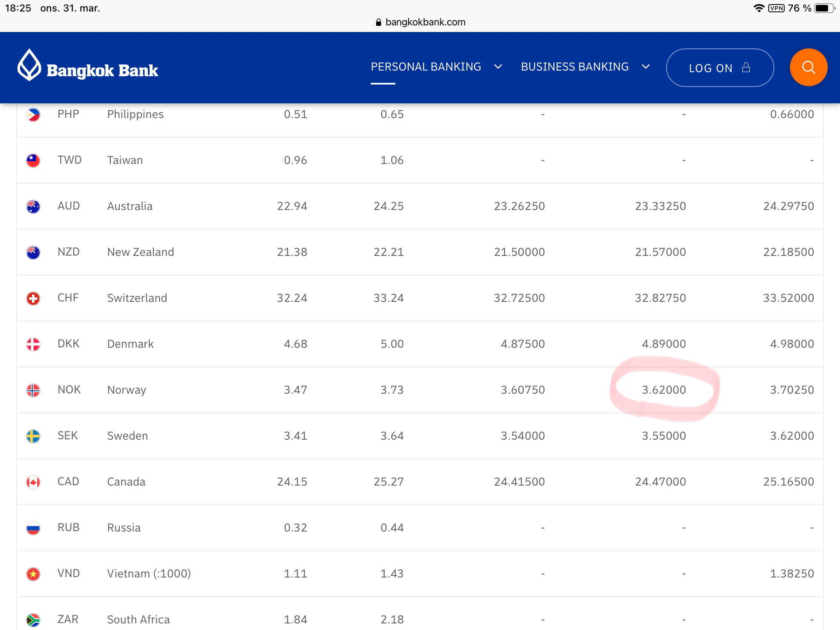
Task: Tap the VPN status indicator
Action: (776, 8)
